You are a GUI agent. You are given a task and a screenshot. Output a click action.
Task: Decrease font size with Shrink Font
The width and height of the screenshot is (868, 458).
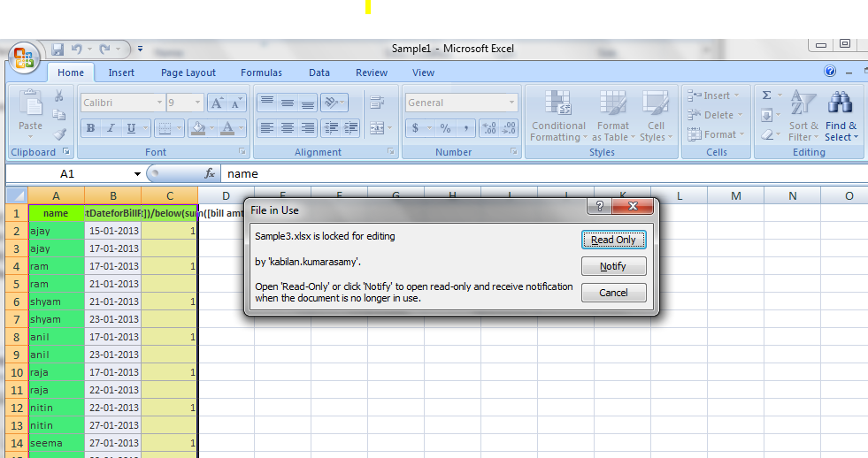[x=236, y=103]
